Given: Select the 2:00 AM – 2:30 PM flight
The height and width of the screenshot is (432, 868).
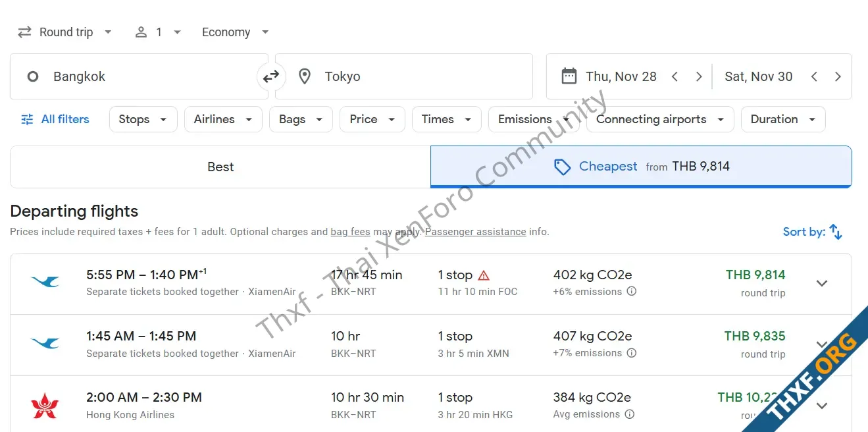Looking at the screenshot, I should [431, 404].
